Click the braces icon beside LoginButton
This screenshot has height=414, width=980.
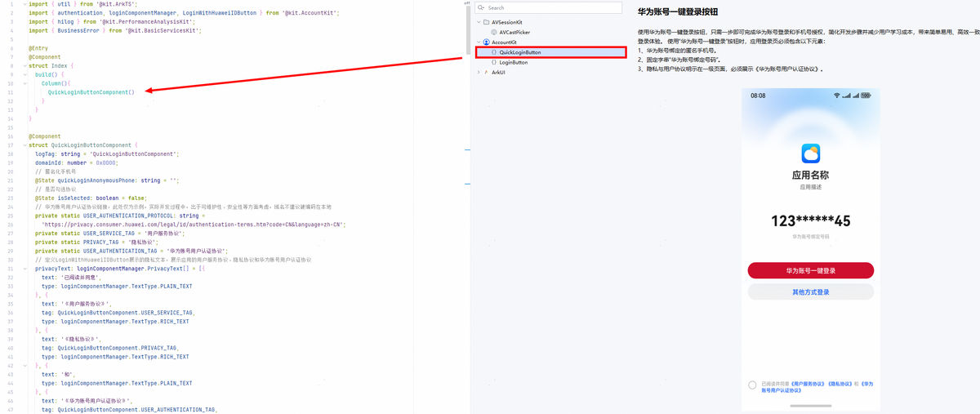(494, 62)
